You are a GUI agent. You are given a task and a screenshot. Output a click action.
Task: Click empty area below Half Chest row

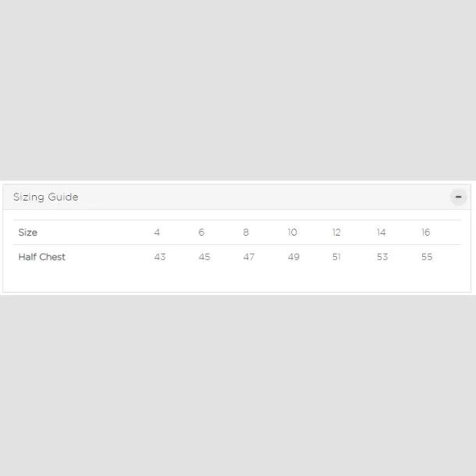point(236,280)
